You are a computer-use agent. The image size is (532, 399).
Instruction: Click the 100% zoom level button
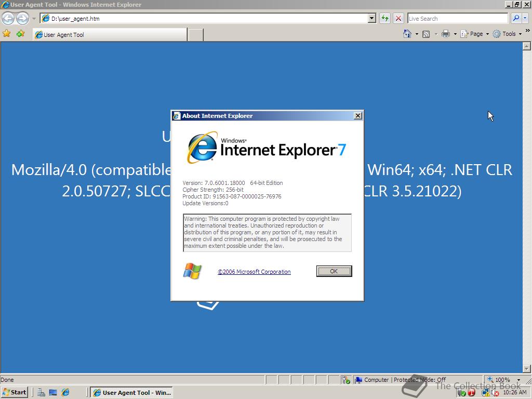pyautogui.click(x=499, y=380)
